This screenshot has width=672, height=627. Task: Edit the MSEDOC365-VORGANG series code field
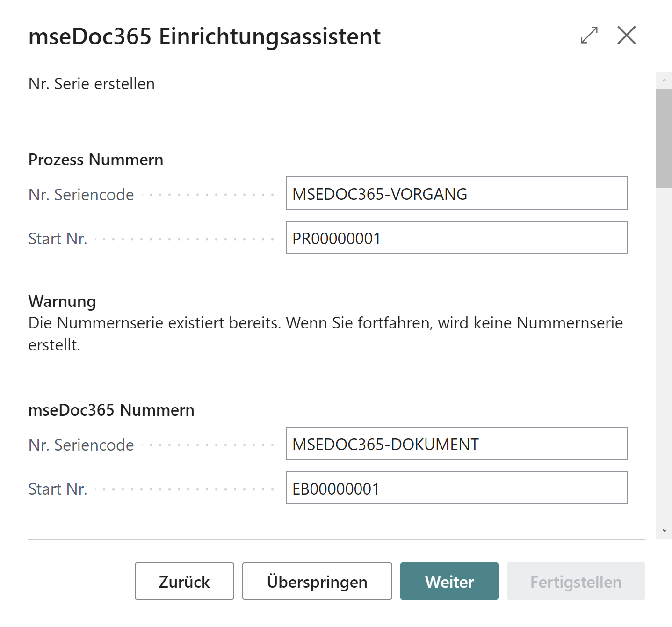(457, 194)
